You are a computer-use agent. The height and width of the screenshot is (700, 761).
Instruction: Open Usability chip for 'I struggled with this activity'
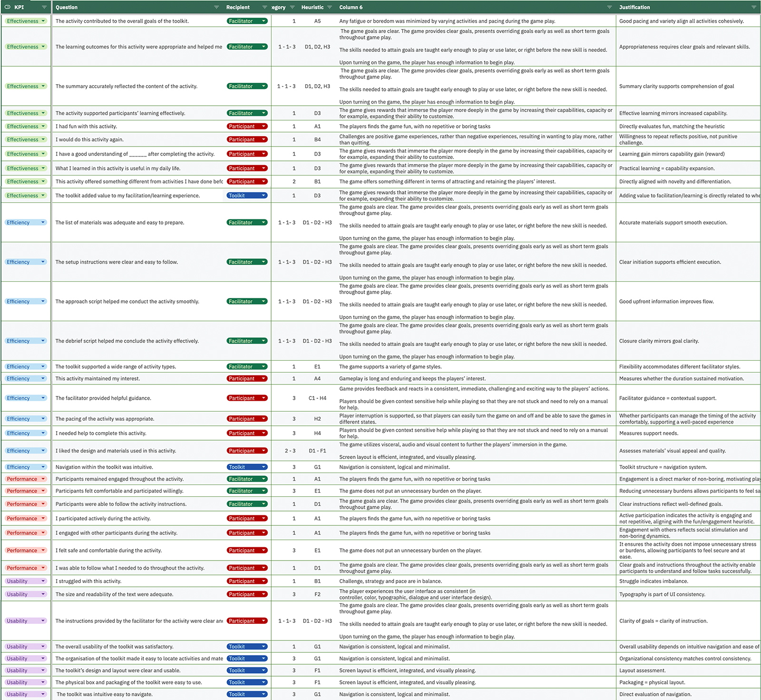click(x=26, y=581)
